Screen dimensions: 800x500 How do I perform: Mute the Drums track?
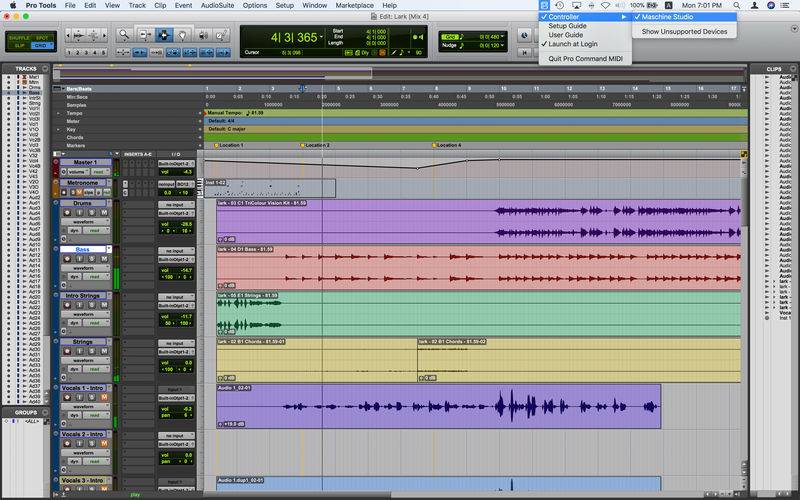pyautogui.click(x=104, y=214)
